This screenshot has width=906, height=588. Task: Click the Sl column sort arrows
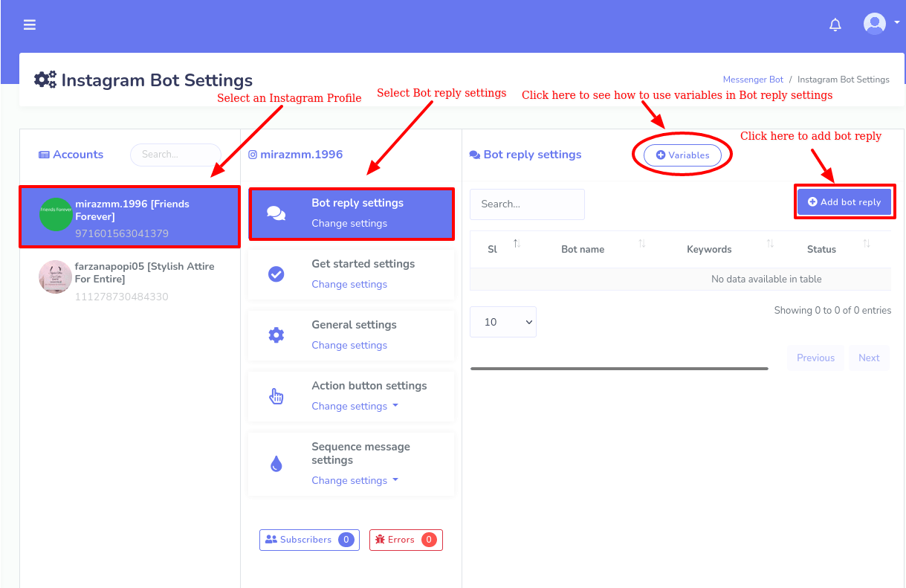pyautogui.click(x=517, y=243)
